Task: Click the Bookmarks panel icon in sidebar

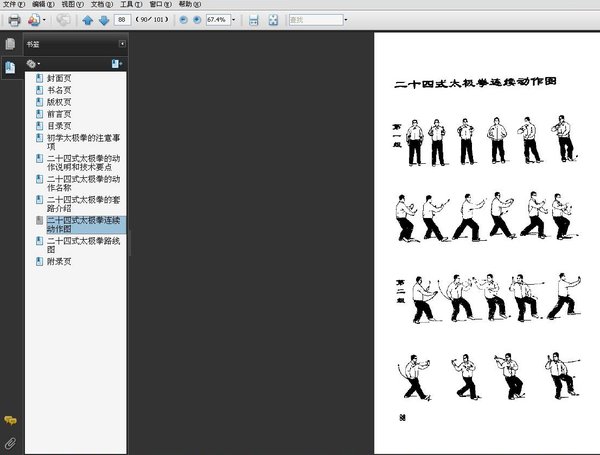Action: (x=10, y=67)
